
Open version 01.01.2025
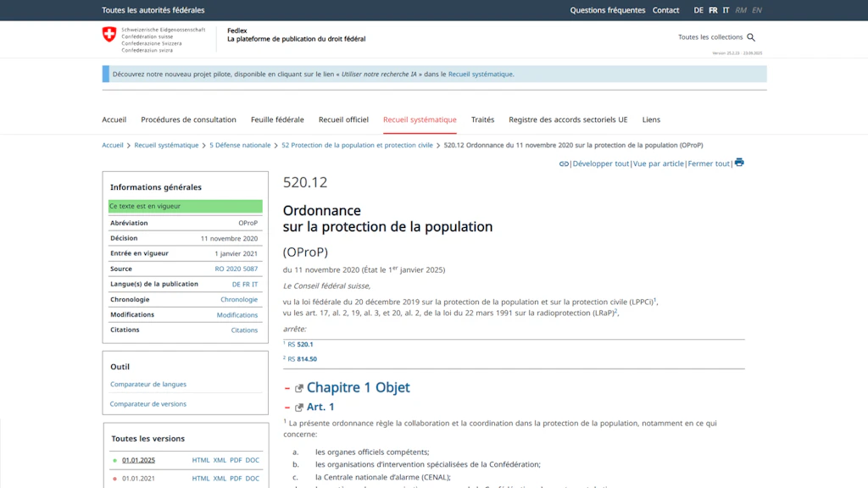[x=138, y=460]
